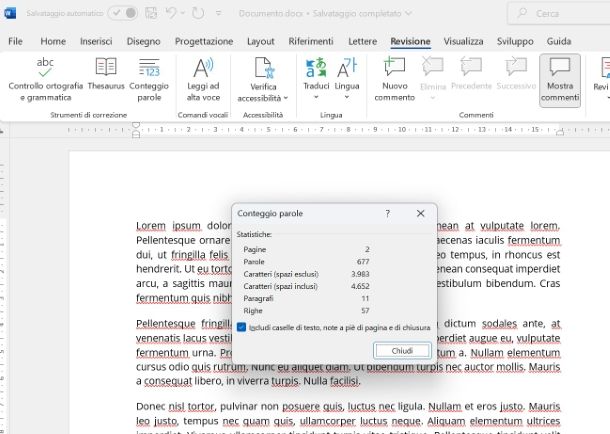This screenshot has height=434, width=610.
Task: Open the undo history dropdown arrow
Action: point(182,13)
